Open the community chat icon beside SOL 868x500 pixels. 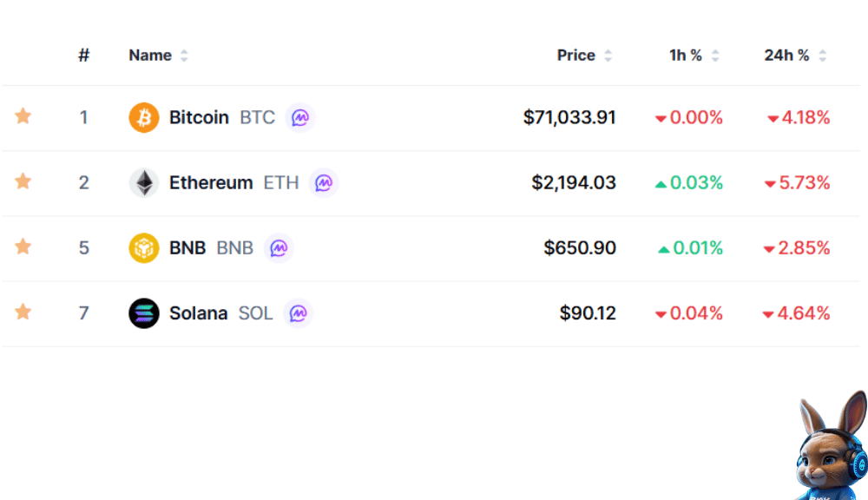tap(298, 312)
